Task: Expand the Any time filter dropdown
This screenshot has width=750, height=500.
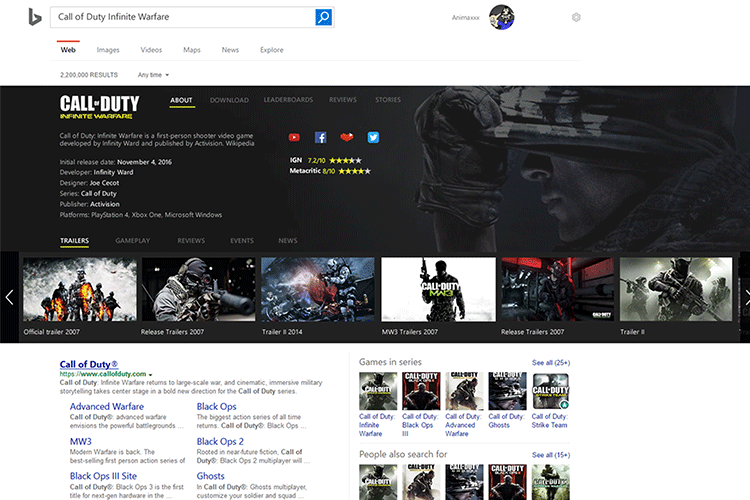Action: click(x=153, y=75)
